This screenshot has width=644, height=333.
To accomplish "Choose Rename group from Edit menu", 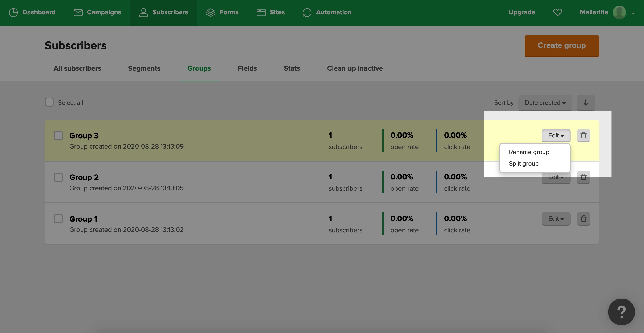I will pyautogui.click(x=529, y=152).
